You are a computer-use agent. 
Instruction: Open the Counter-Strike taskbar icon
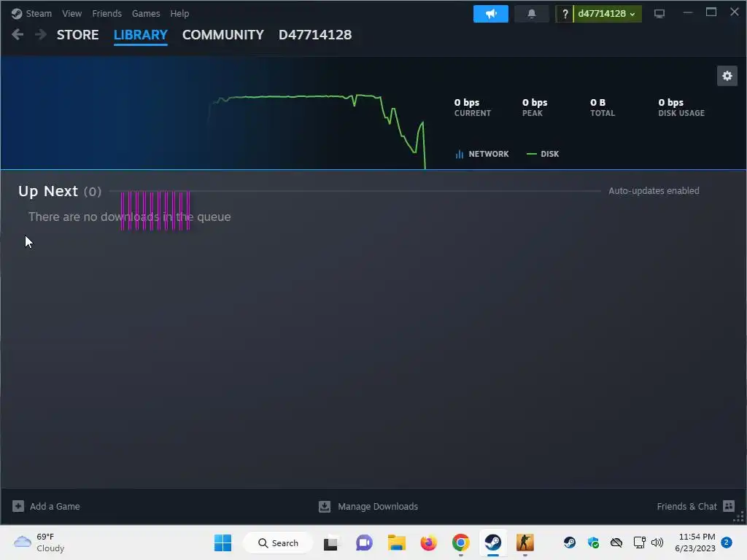(525, 542)
